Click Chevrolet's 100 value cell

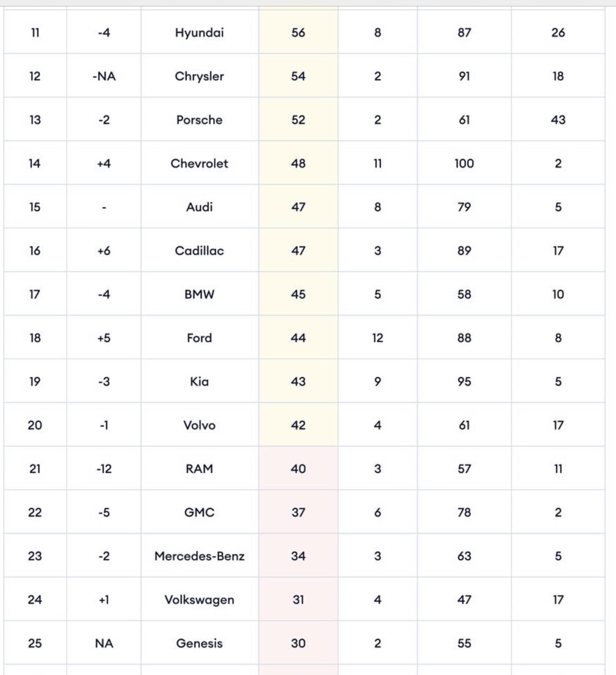pos(464,163)
